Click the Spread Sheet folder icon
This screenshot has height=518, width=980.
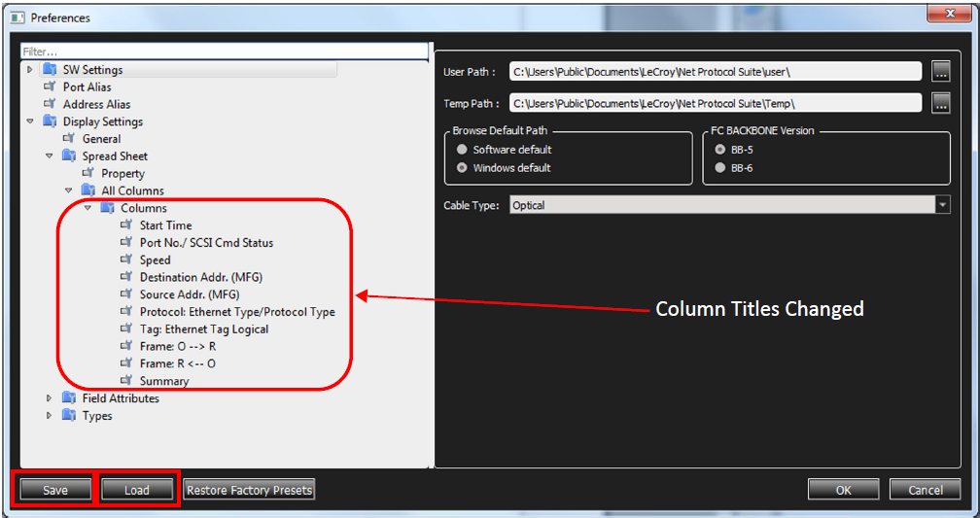pos(69,155)
